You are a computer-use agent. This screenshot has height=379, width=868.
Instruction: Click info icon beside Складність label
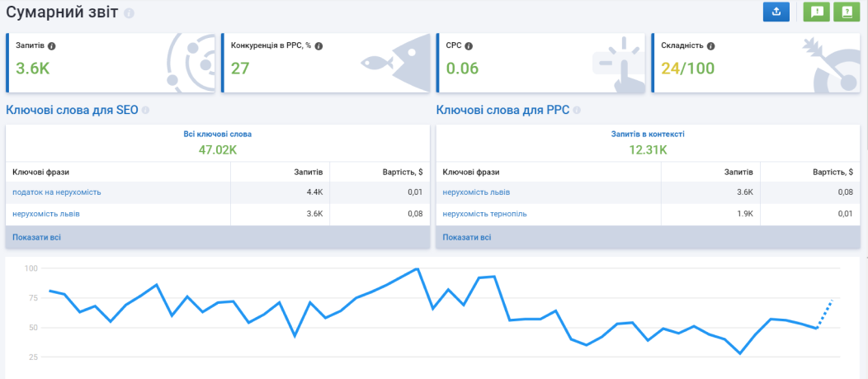point(710,46)
